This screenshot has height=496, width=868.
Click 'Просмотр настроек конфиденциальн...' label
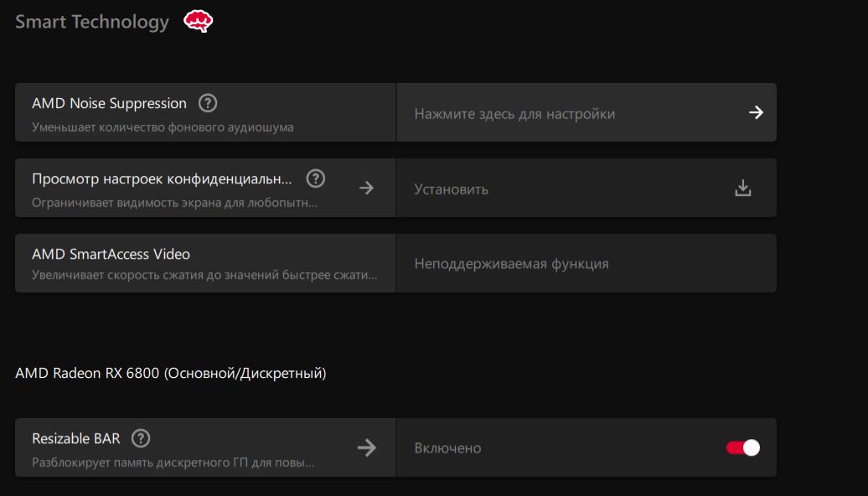point(162,178)
